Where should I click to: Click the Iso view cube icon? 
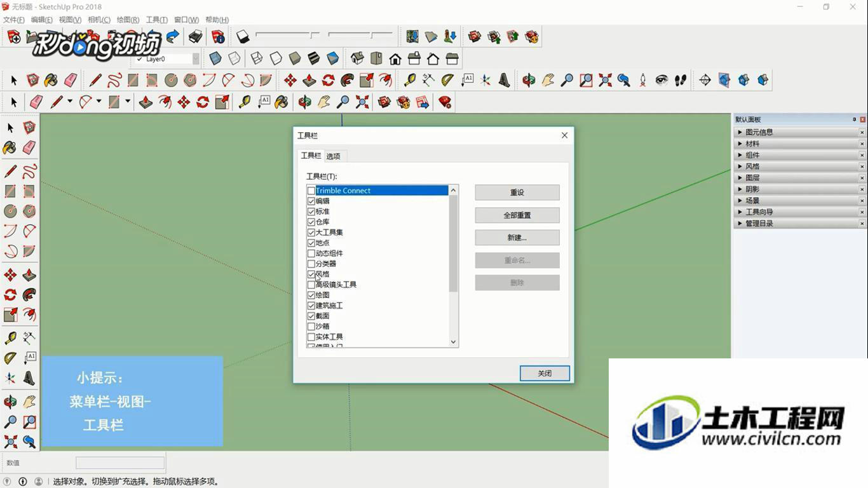tap(357, 59)
